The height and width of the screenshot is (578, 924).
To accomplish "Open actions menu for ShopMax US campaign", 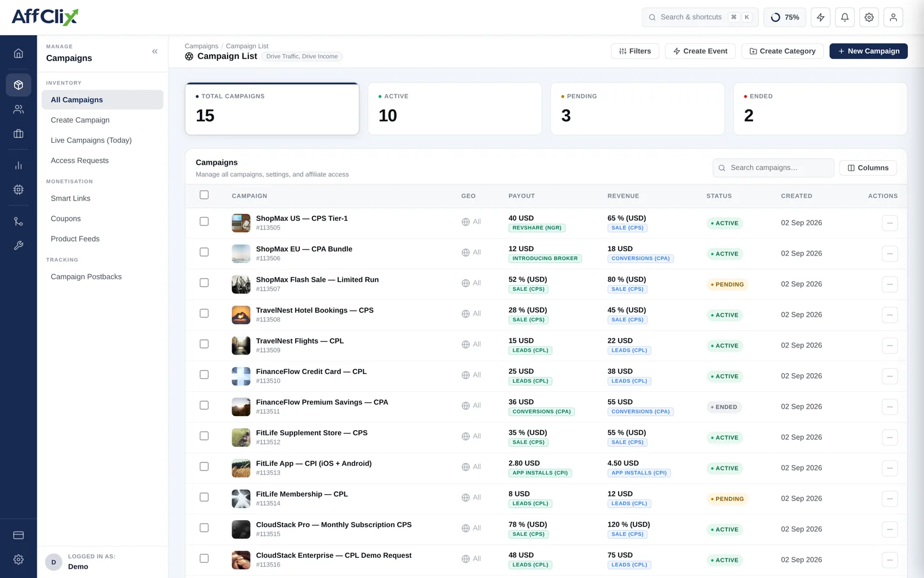I will tap(890, 223).
